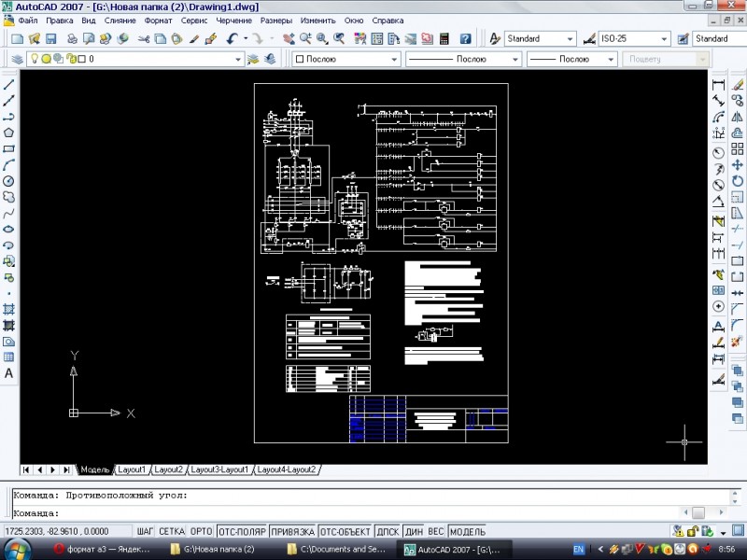Open the Черчение menu

pos(234,21)
